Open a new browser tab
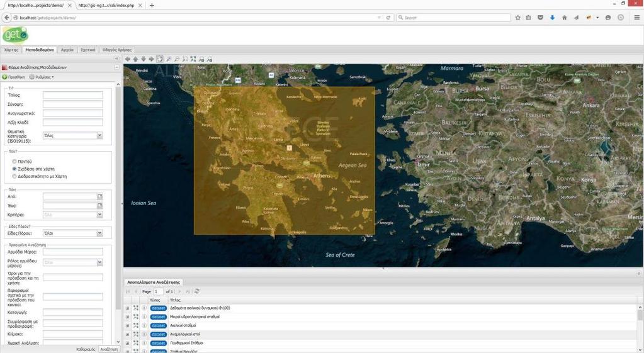 click(x=152, y=5)
